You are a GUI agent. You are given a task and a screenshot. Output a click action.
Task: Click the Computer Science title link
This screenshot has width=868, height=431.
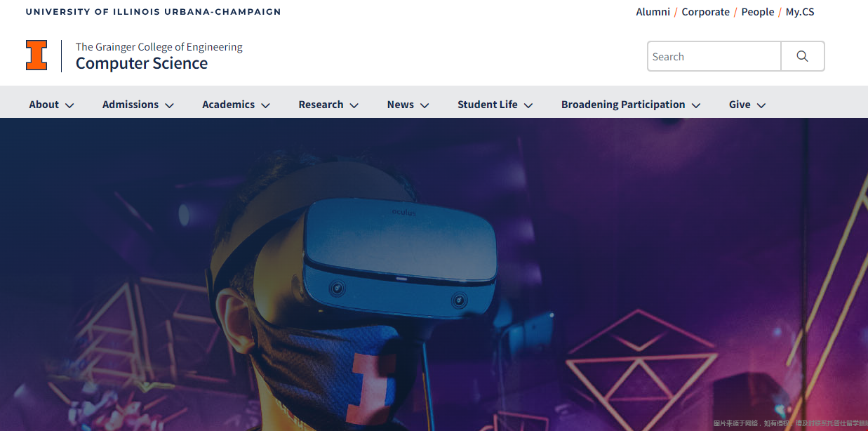(142, 63)
